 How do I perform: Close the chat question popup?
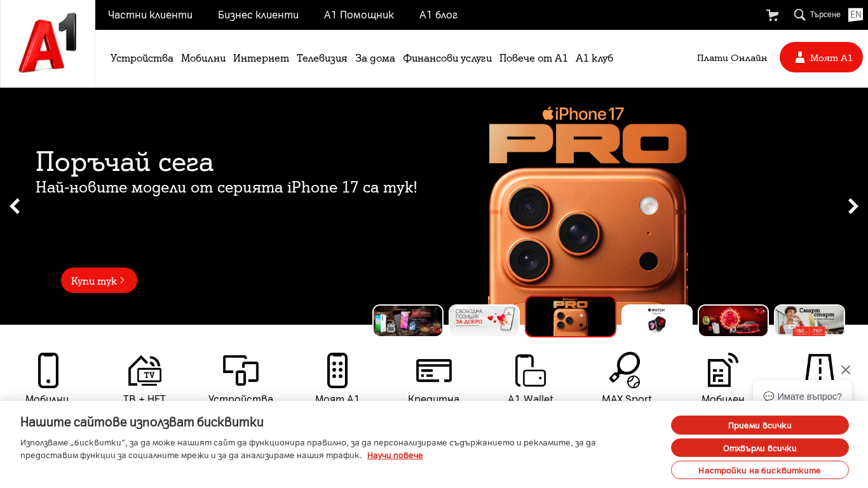click(845, 370)
